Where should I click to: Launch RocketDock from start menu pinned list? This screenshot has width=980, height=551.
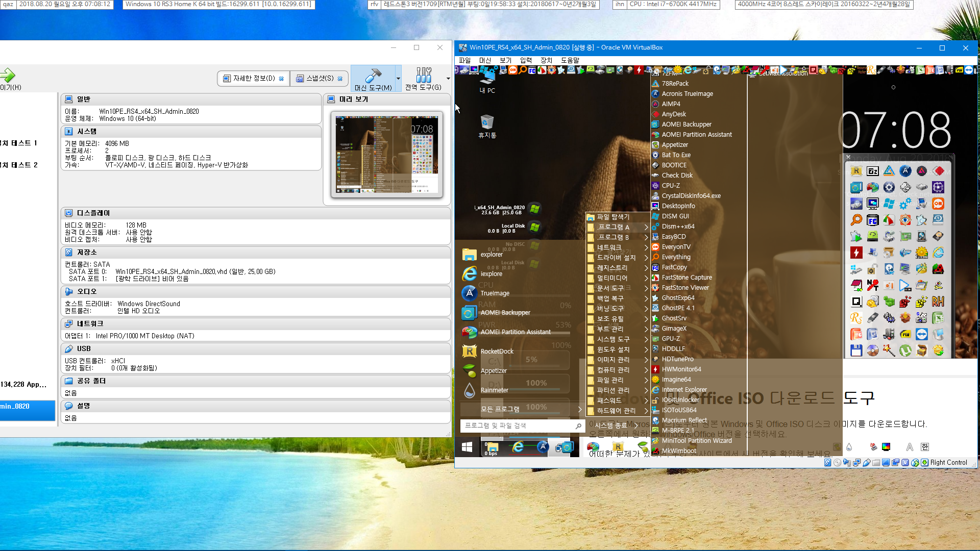point(497,352)
